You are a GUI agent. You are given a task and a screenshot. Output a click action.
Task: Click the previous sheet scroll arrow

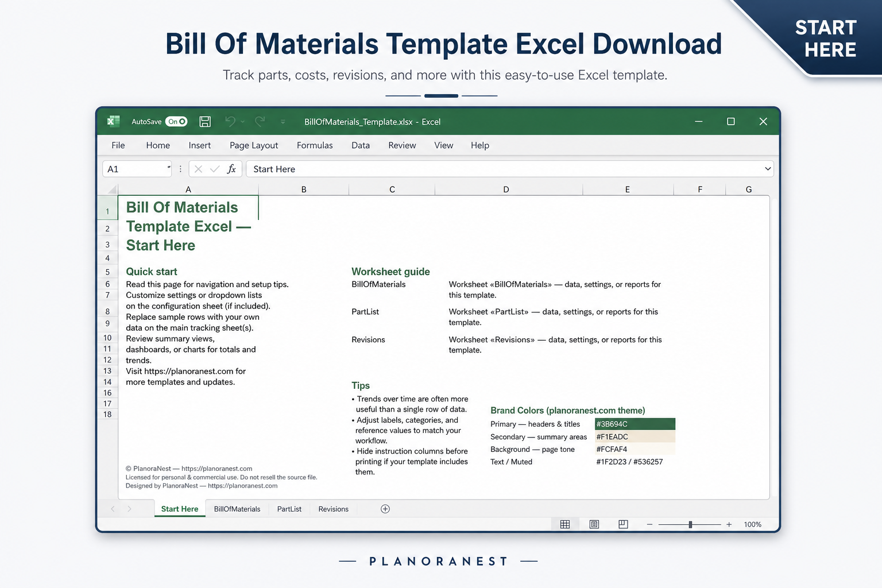[x=113, y=509]
